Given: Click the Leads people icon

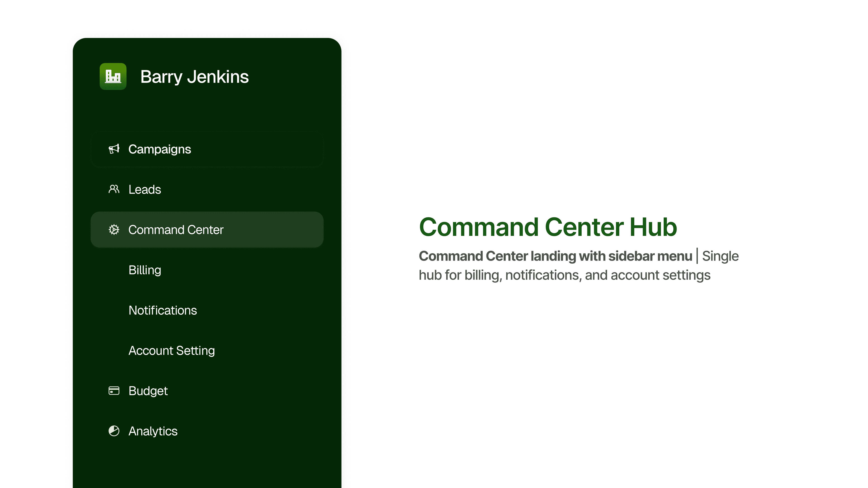Looking at the screenshot, I should [114, 189].
